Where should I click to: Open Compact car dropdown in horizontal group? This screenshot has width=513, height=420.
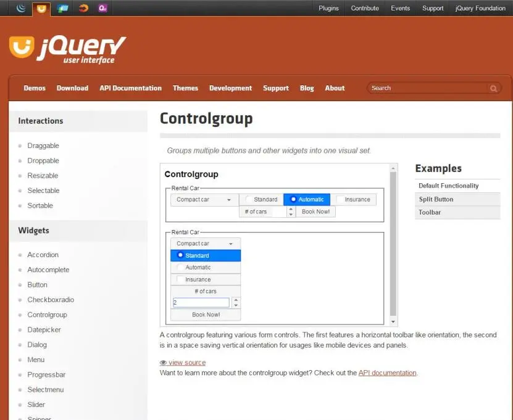[x=204, y=199]
